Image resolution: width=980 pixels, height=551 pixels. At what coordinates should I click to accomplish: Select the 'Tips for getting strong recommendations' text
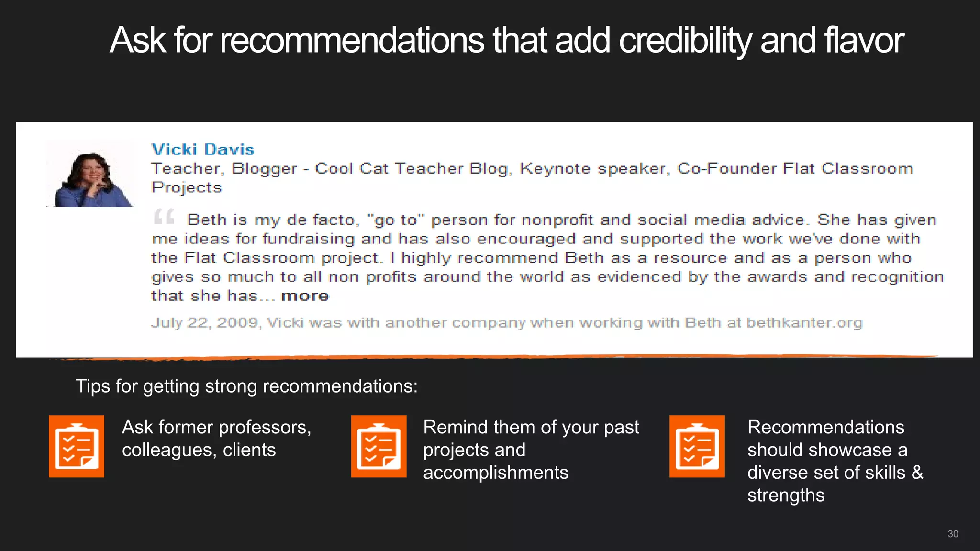[247, 386]
